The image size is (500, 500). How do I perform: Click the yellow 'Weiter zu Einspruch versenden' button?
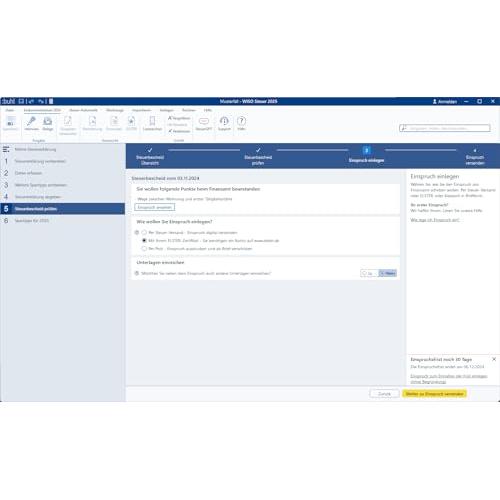coord(434,394)
